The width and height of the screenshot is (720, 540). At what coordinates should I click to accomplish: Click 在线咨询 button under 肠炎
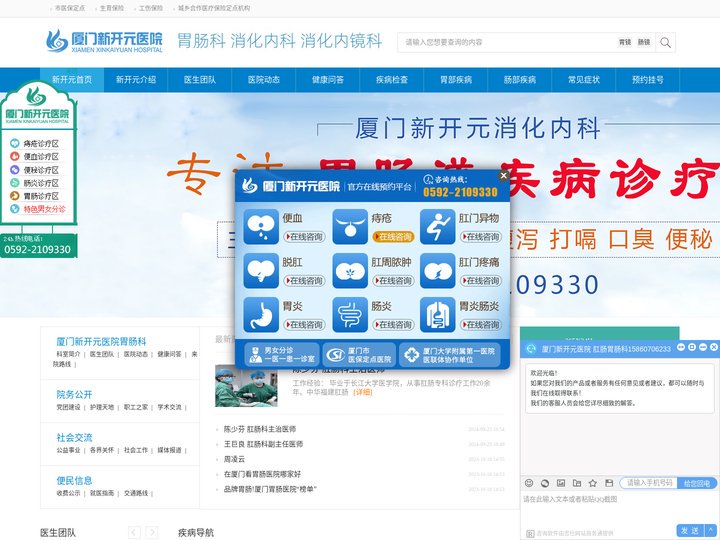pyautogui.click(x=393, y=325)
